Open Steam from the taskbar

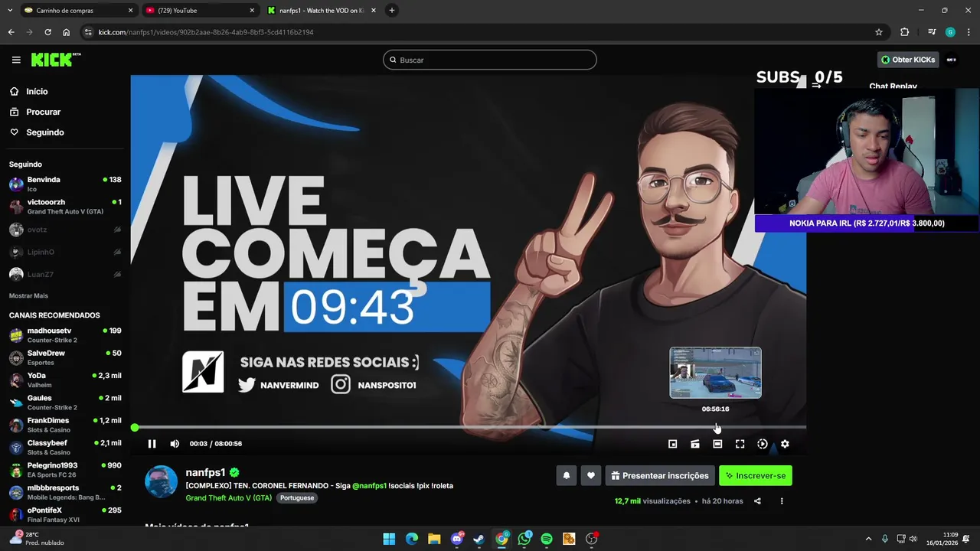coord(479,539)
